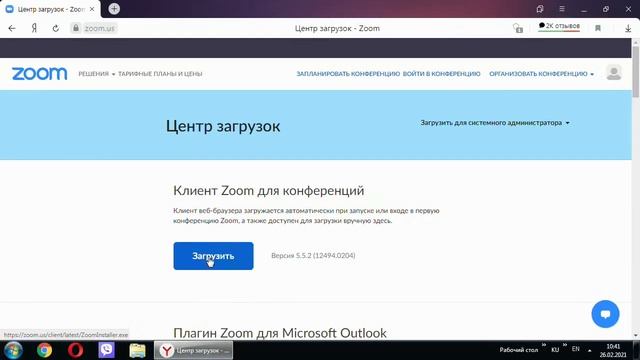The height and width of the screenshot is (360, 640).
Task: Open the user profile avatar
Action: click(613, 73)
